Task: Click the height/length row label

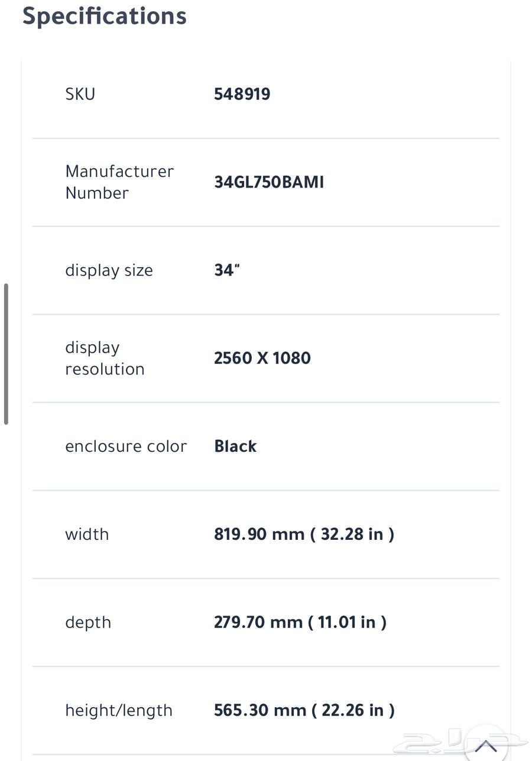Action: click(119, 711)
